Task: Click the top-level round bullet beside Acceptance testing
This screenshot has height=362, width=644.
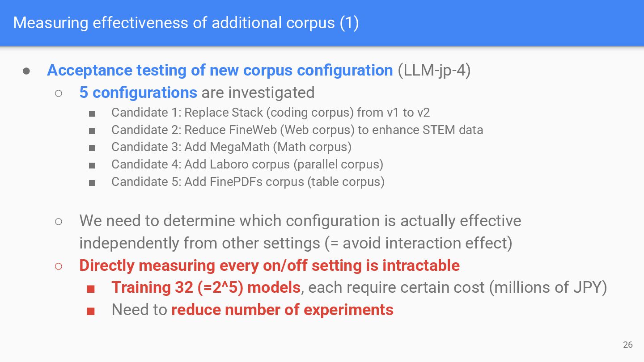Action: (26, 71)
